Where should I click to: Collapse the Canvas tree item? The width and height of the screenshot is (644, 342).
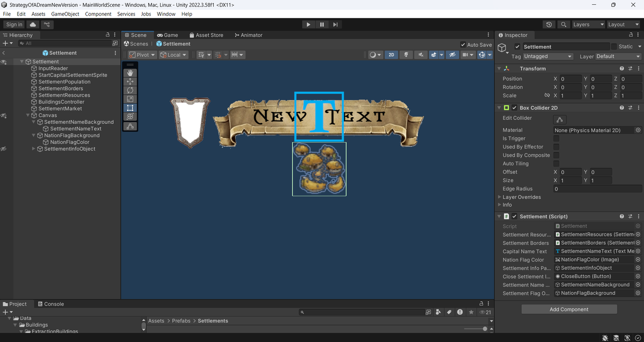(x=28, y=115)
